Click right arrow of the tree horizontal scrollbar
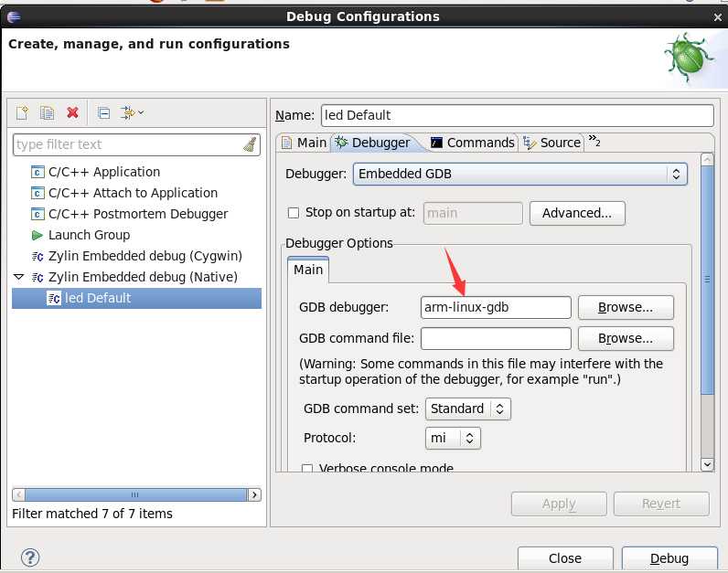Image resolution: width=728 pixels, height=573 pixels. click(x=254, y=494)
